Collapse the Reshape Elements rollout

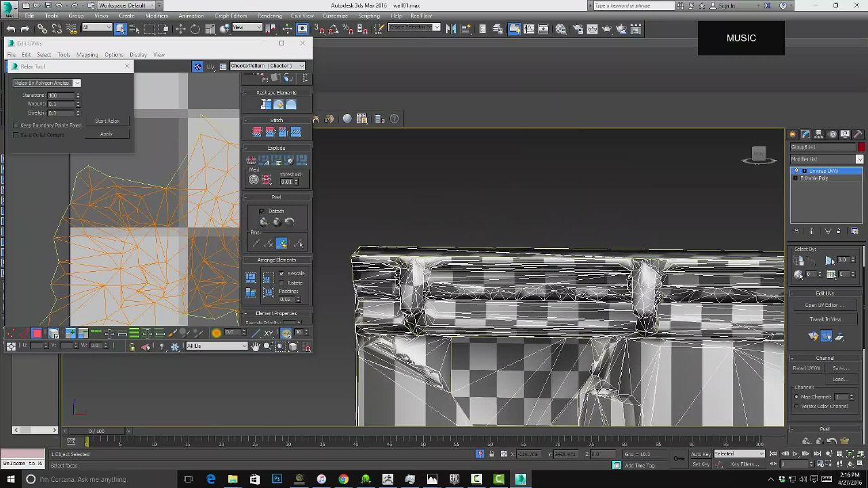(x=276, y=93)
